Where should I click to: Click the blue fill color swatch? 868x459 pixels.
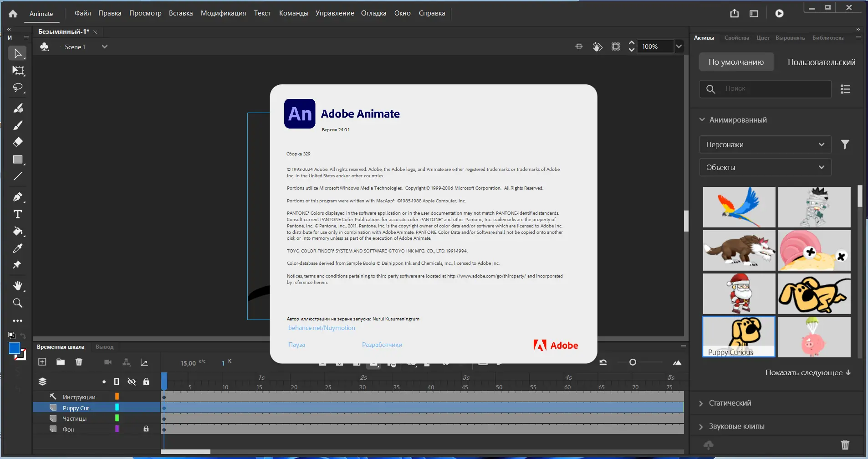(x=14, y=348)
